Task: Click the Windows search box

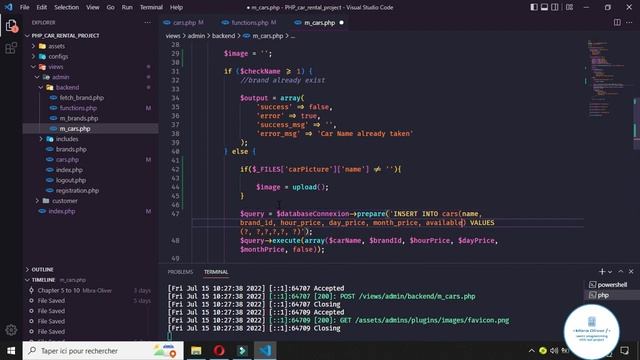Action: click(103, 351)
